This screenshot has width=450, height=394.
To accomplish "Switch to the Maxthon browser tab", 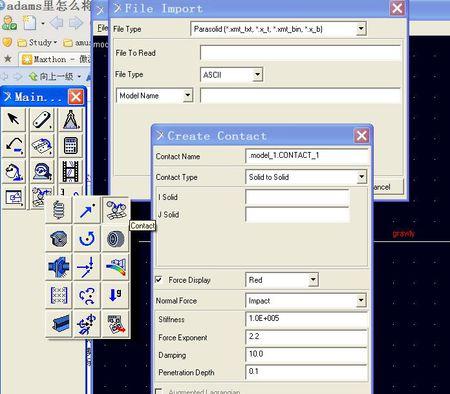I will [x=55, y=59].
